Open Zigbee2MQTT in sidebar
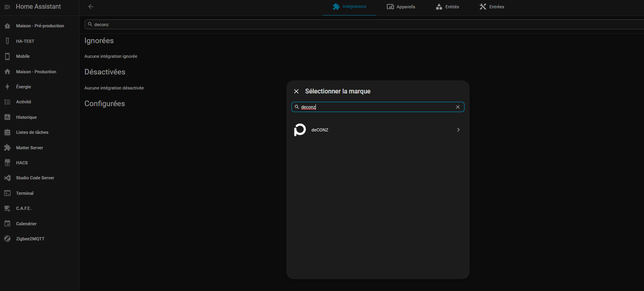The width and height of the screenshot is (644, 291). click(30, 239)
